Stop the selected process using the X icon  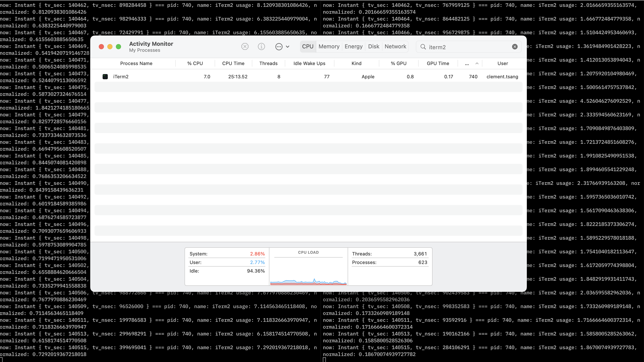(x=245, y=46)
